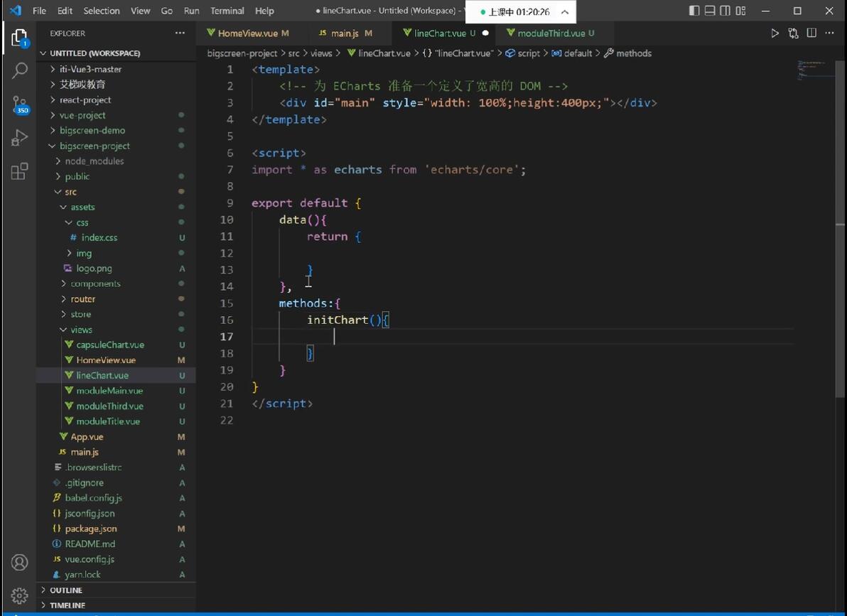Open package.json in the explorer
Viewport: 847px width, 616px height.
[91, 529]
